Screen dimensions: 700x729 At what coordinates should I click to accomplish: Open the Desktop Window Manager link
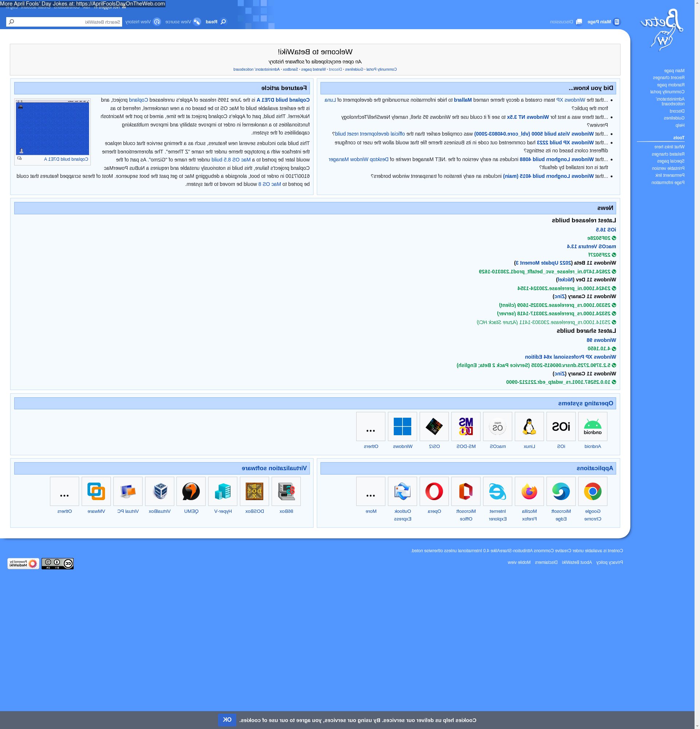(x=358, y=160)
